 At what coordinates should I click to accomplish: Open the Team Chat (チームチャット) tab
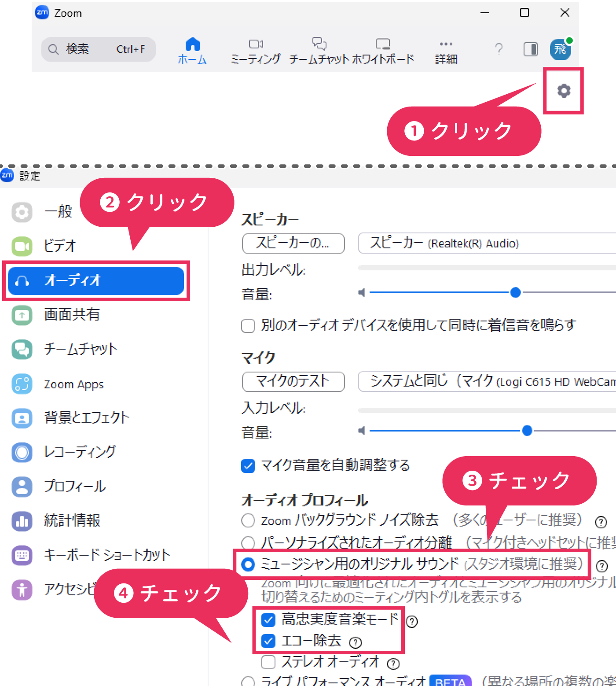coord(319,51)
